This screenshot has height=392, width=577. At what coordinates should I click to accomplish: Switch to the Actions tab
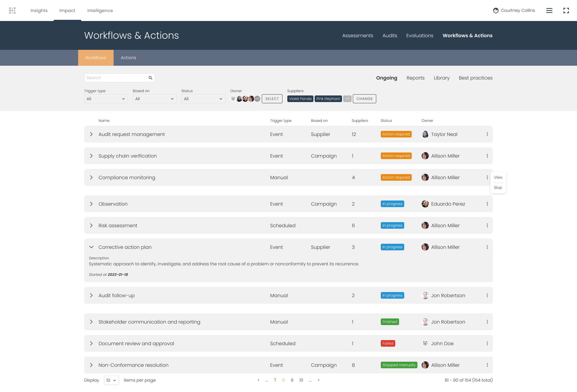[x=128, y=57]
